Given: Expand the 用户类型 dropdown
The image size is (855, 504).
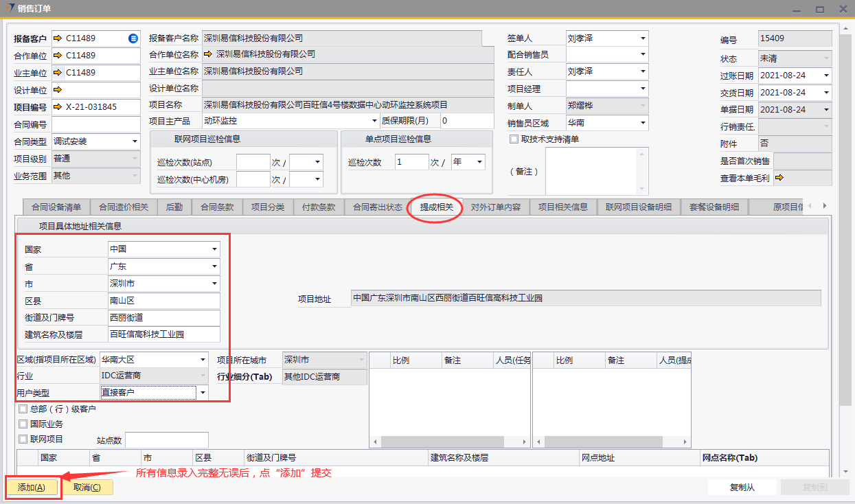Looking at the screenshot, I should (203, 393).
